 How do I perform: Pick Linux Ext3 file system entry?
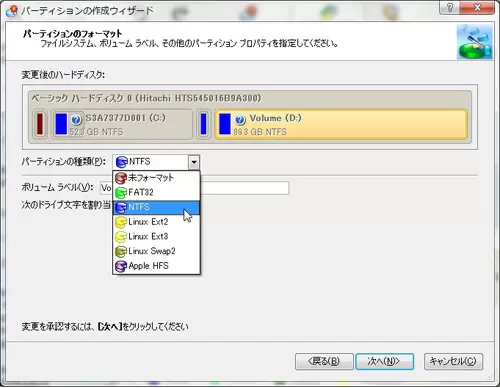point(156,237)
